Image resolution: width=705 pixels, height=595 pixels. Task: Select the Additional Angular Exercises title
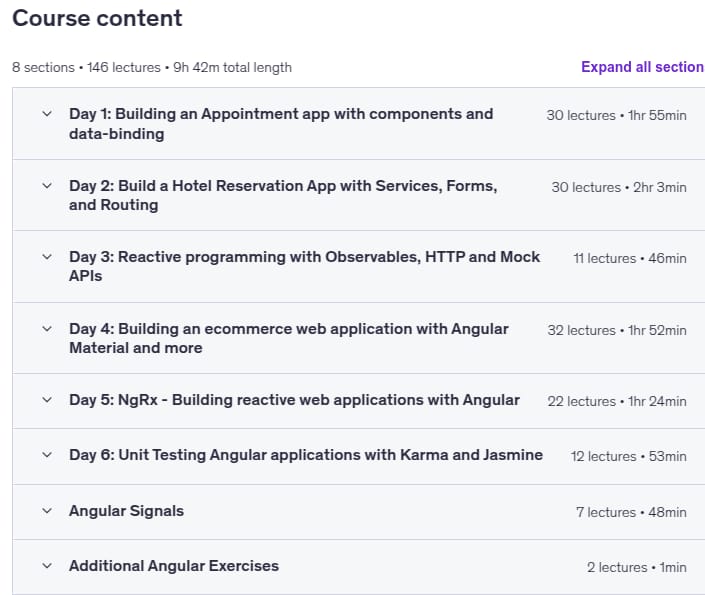point(174,566)
